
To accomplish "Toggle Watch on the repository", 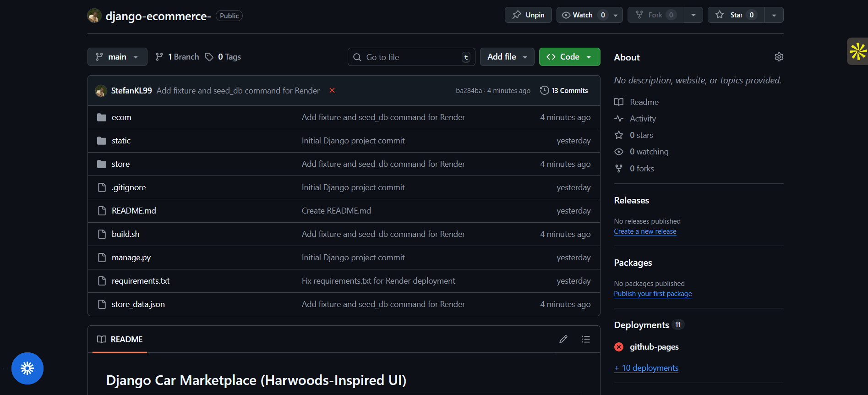I will coord(584,15).
